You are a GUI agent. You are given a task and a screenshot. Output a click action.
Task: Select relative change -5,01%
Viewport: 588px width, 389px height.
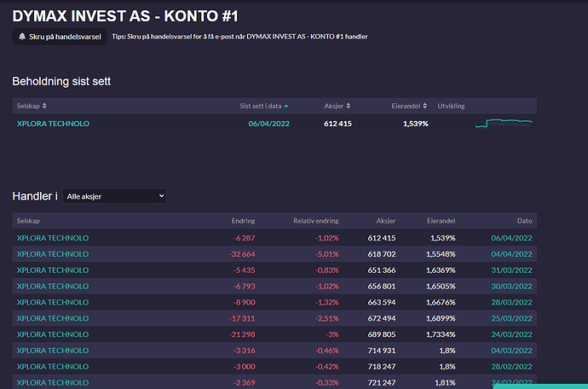327,254
